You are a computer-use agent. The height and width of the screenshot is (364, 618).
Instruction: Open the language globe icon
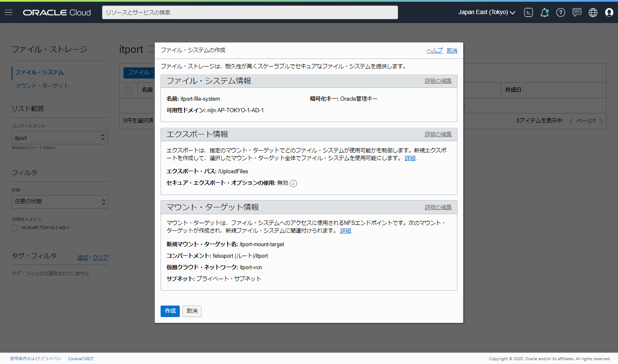coord(593,12)
